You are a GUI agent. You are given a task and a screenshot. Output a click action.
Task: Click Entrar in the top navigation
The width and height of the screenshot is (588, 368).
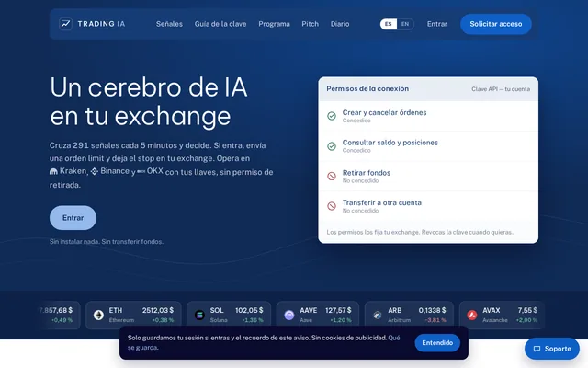[x=437, y=24]
